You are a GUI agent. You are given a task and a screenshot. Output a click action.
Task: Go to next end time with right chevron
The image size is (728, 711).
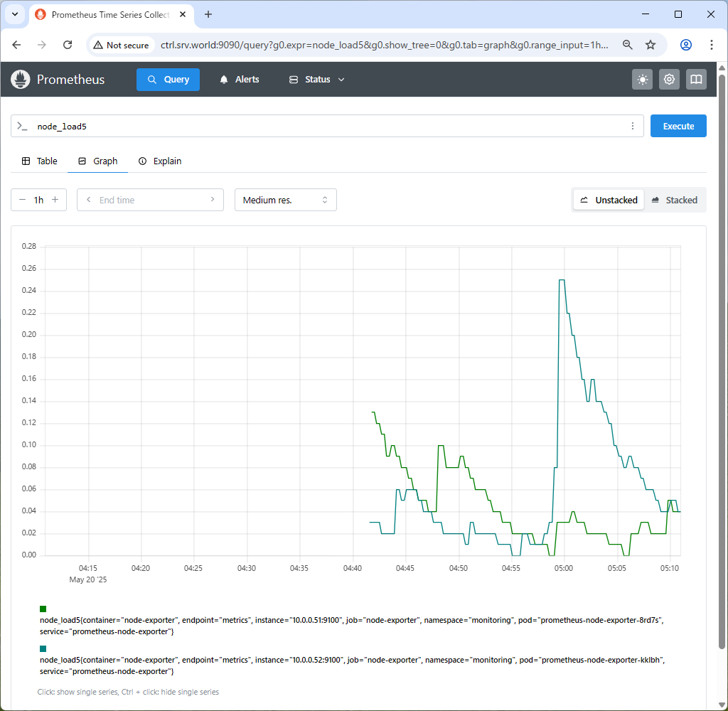213,200
